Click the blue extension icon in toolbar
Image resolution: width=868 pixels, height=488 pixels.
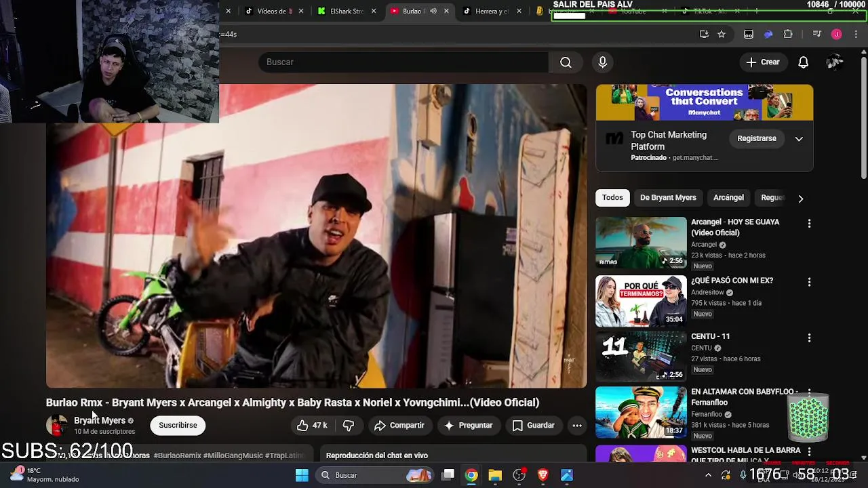pyautogui.click(x=768, y=35)
